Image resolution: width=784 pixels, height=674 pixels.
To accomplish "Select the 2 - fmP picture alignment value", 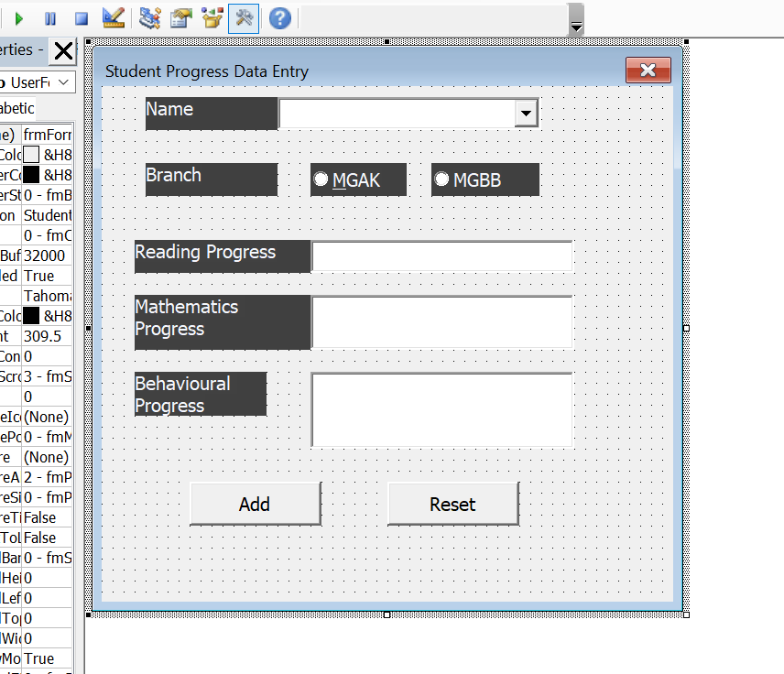I will pos(48,477).
